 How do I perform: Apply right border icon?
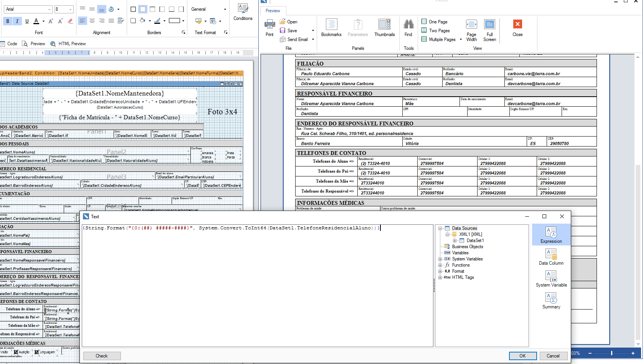click(181, 9)
